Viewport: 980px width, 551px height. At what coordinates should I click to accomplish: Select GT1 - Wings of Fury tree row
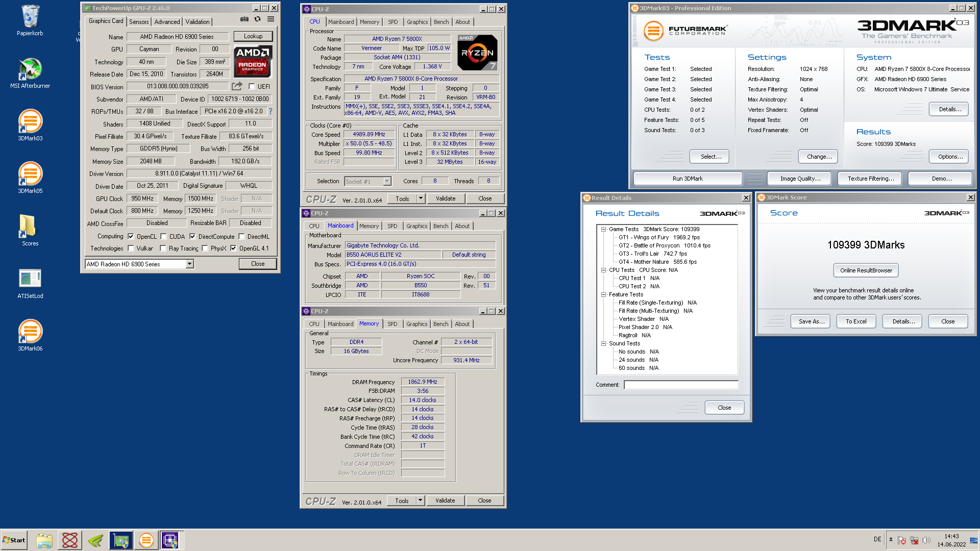coord(659,237)
